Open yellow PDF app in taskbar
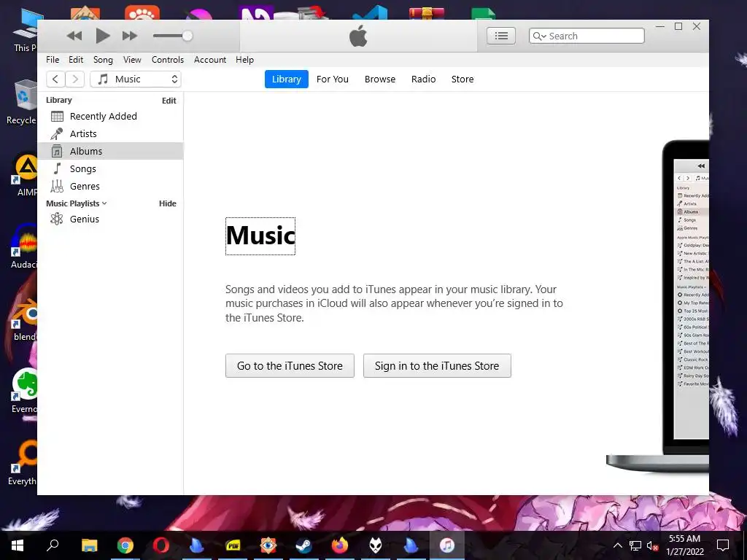 [233, 545]
